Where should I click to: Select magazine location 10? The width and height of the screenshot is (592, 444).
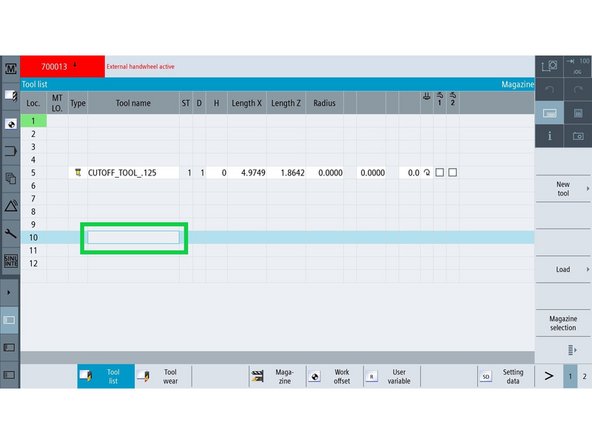tap(33, 237)
